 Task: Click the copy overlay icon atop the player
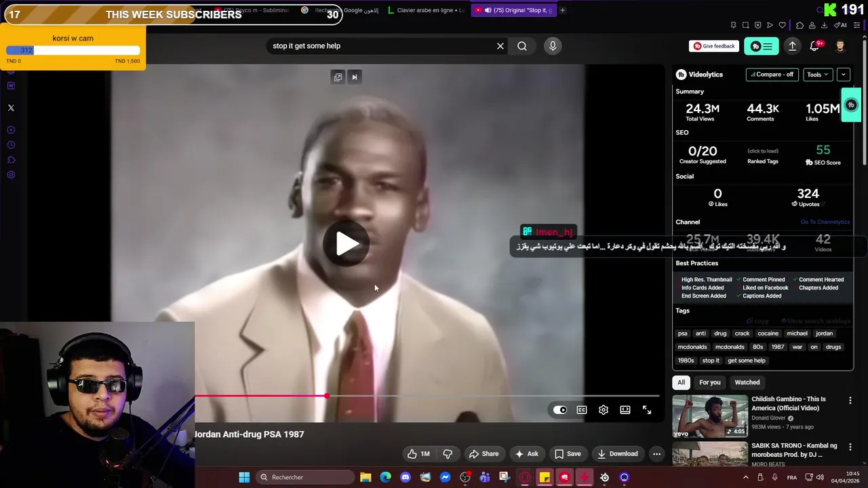338,77
